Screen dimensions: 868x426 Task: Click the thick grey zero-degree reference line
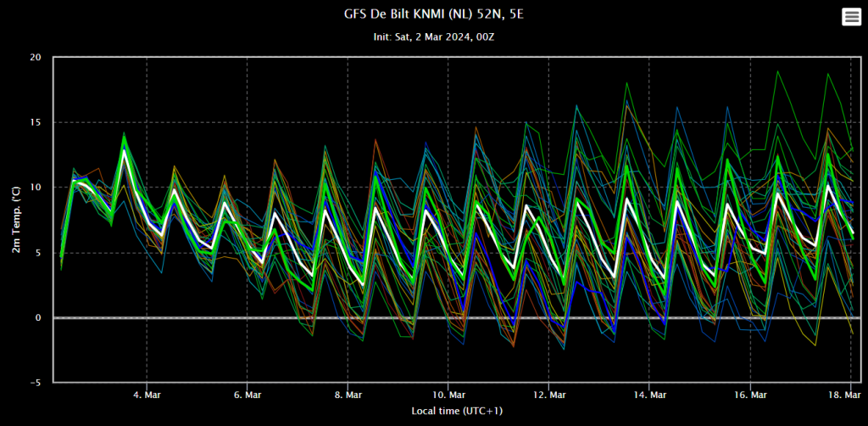(457, 318)
